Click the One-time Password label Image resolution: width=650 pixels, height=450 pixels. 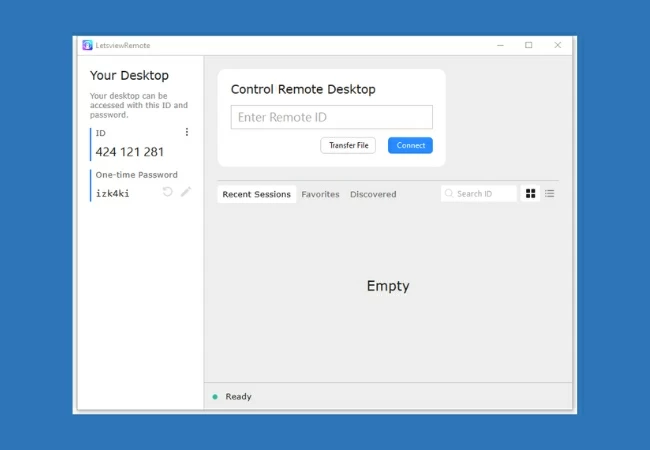coord(136,175)
